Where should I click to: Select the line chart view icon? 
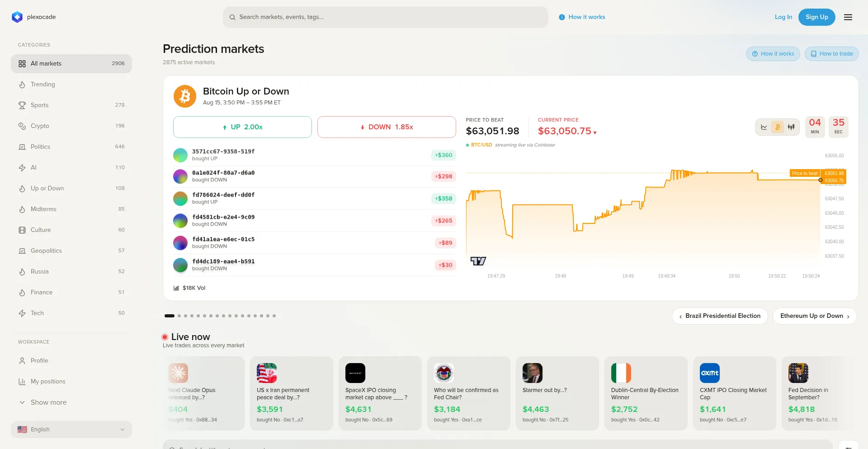[764, 127]
